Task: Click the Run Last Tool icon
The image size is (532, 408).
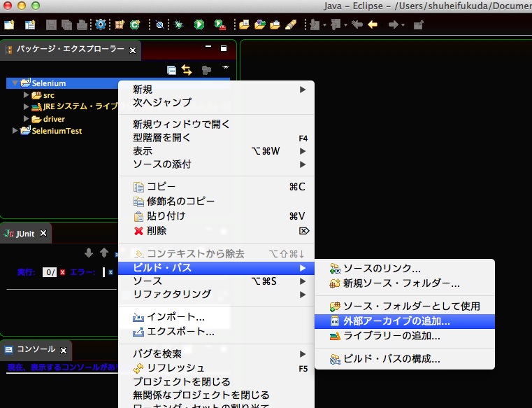Action: click(220, 24)
